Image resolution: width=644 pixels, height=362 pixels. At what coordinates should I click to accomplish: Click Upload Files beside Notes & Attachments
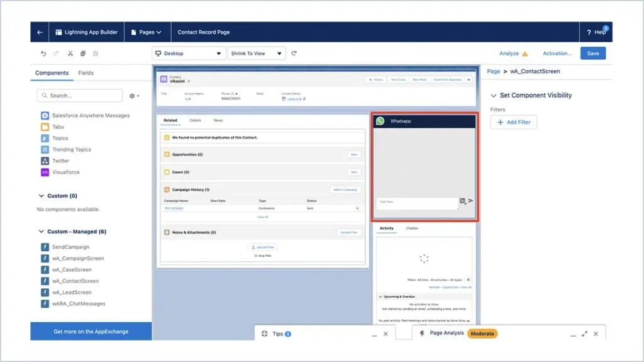pyautogui.click(x=348, y=232)
